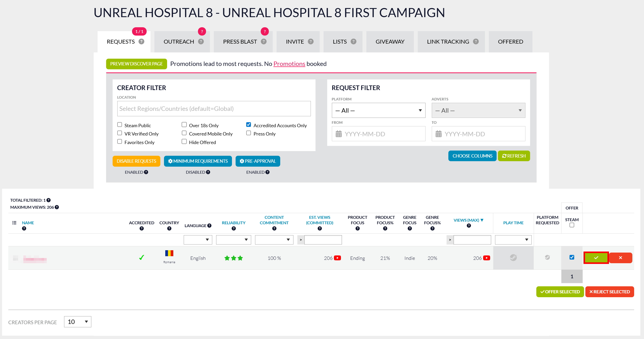Viewport: 644px width, 339px height.
Task: Click the red reject X button
Action: coord(620,258)
